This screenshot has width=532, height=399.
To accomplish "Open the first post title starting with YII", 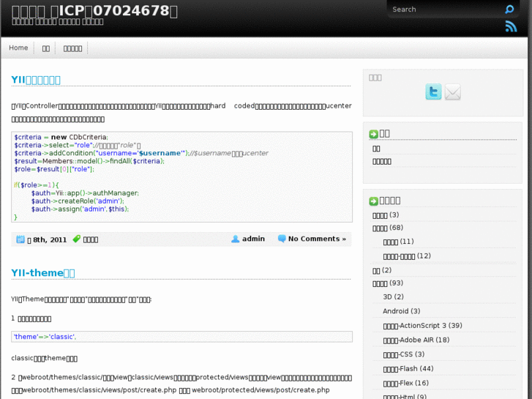I will 36,80.
